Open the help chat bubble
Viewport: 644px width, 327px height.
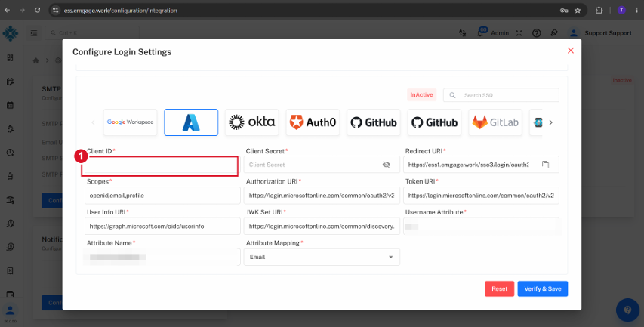627,310
